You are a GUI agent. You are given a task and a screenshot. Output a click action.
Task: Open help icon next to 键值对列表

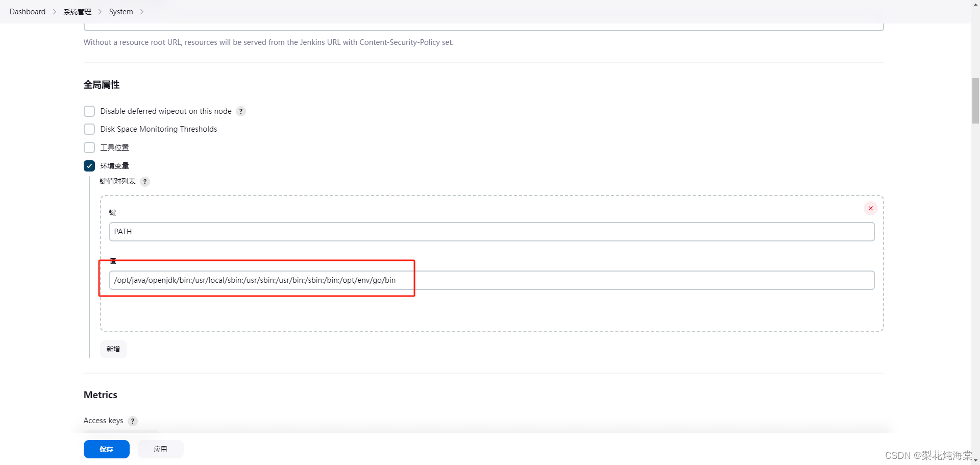click(x=145, y=182)
